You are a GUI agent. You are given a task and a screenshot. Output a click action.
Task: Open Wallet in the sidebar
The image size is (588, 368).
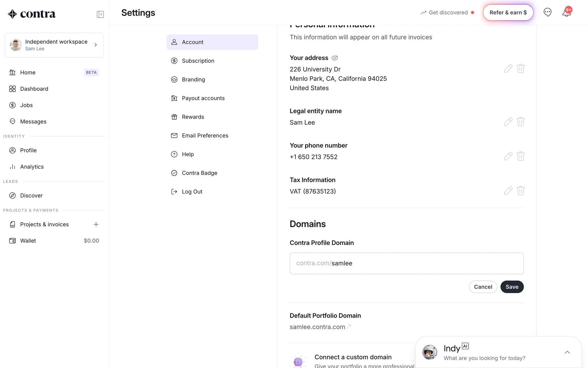[28, 241]
